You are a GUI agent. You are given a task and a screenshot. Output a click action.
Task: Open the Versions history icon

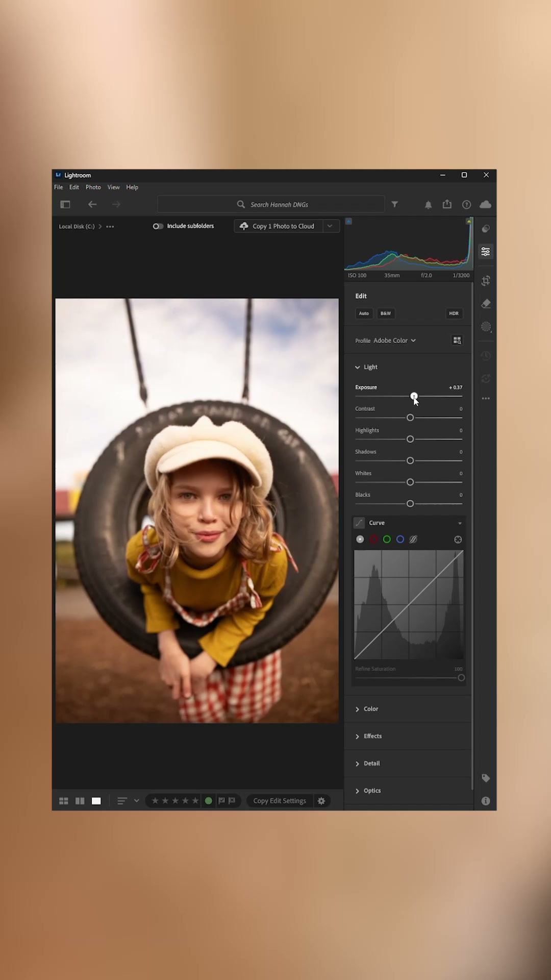(x=486, y=356)
